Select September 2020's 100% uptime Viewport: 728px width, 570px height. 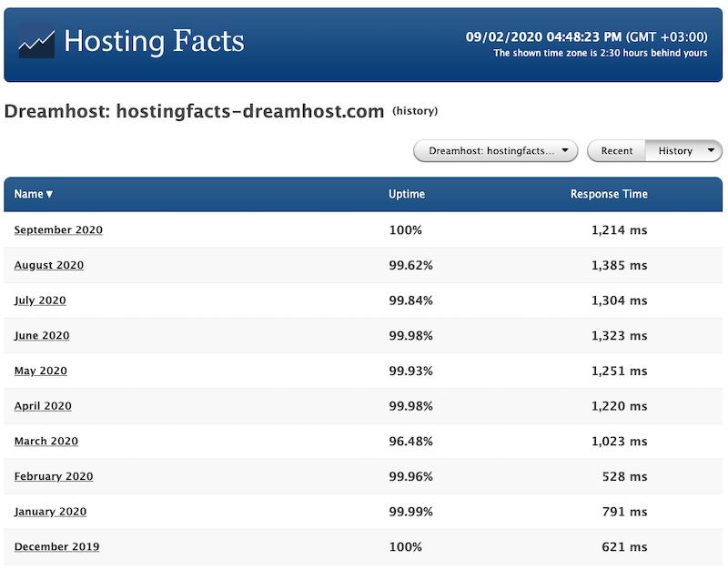click(x=405, y=230)
